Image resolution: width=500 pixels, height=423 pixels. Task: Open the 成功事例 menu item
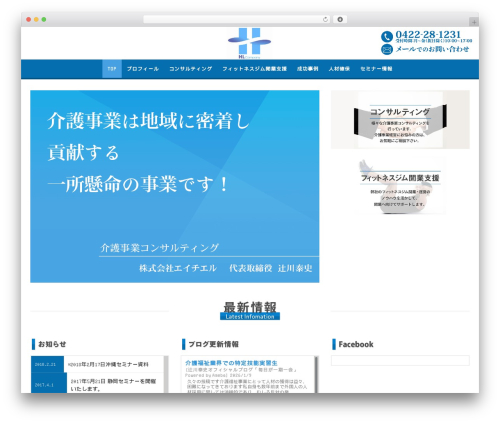pyautogui.click(x=307, y=69)
